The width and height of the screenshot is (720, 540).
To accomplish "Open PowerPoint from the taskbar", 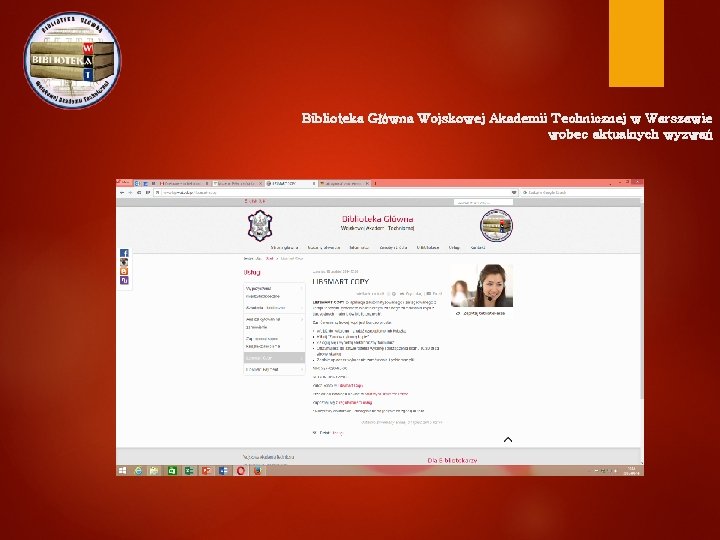I will (206, 471).
